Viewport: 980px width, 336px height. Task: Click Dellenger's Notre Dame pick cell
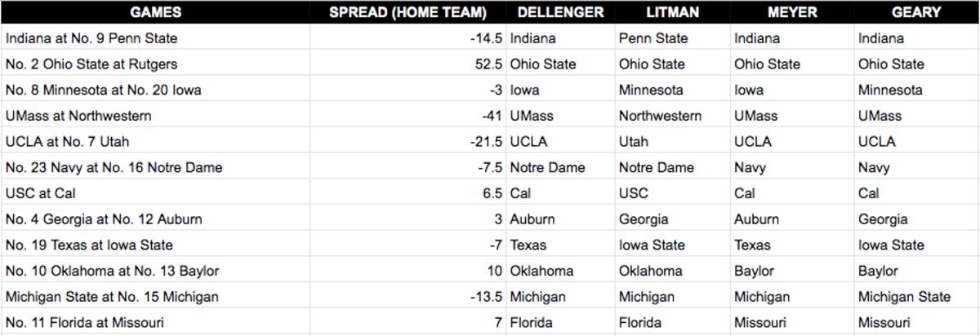(x=547, y=168)
